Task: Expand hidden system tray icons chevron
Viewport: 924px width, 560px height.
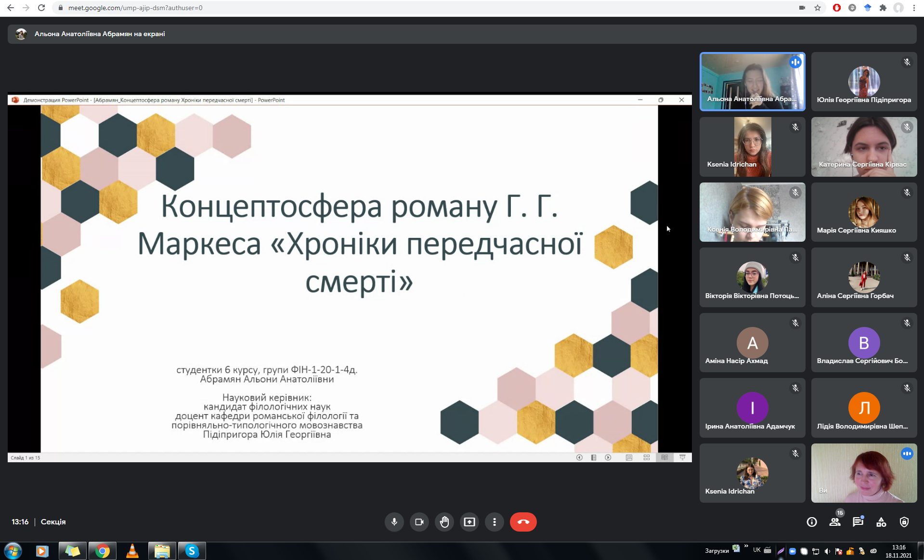Action: 746,547
